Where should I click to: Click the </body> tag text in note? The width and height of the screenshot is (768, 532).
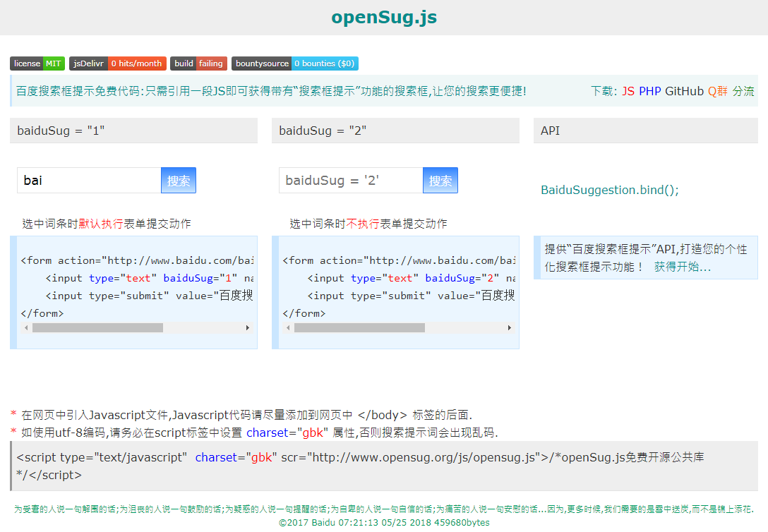382,415
